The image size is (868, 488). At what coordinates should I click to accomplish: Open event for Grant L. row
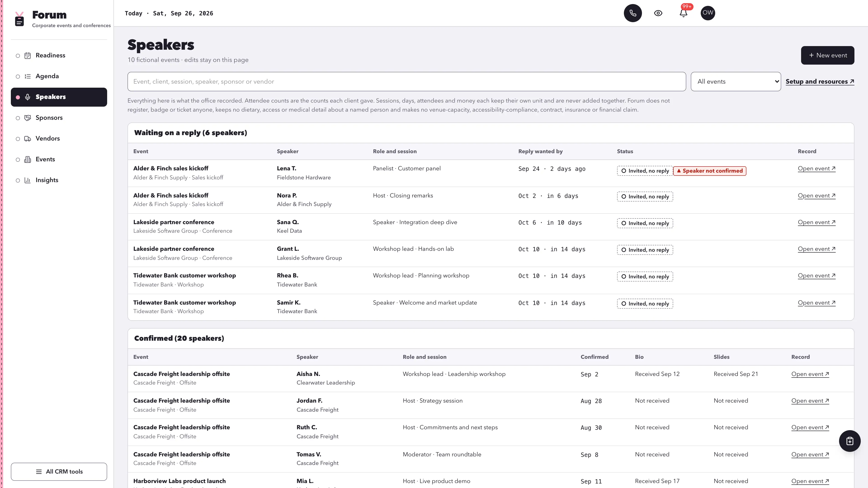816,249
